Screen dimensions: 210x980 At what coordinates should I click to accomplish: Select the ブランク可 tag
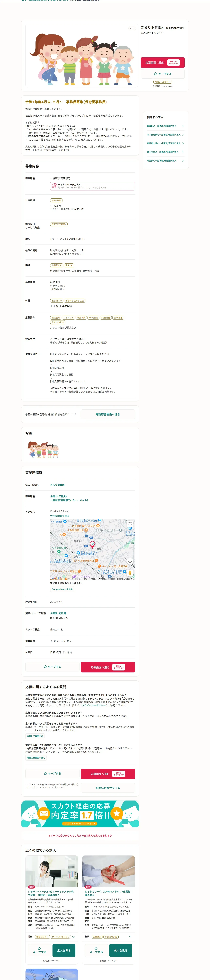[69, 318]
